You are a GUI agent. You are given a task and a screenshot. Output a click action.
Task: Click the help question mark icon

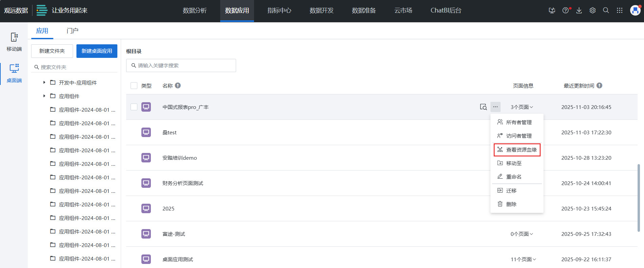[x=566, y=10]
